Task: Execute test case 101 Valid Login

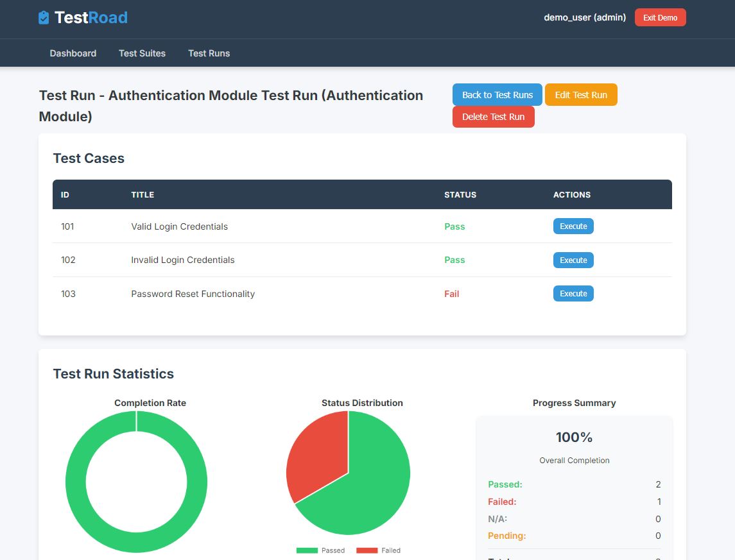Action: click(x=573, y=226)
